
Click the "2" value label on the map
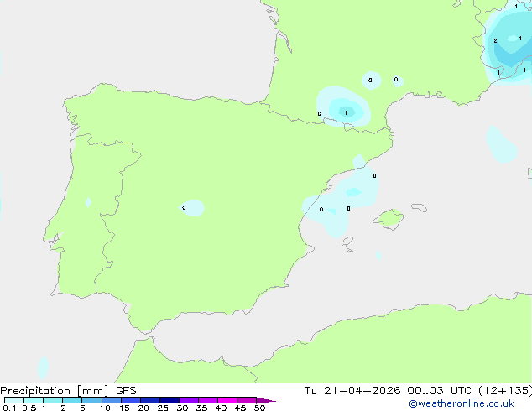(x=495, y=41)
